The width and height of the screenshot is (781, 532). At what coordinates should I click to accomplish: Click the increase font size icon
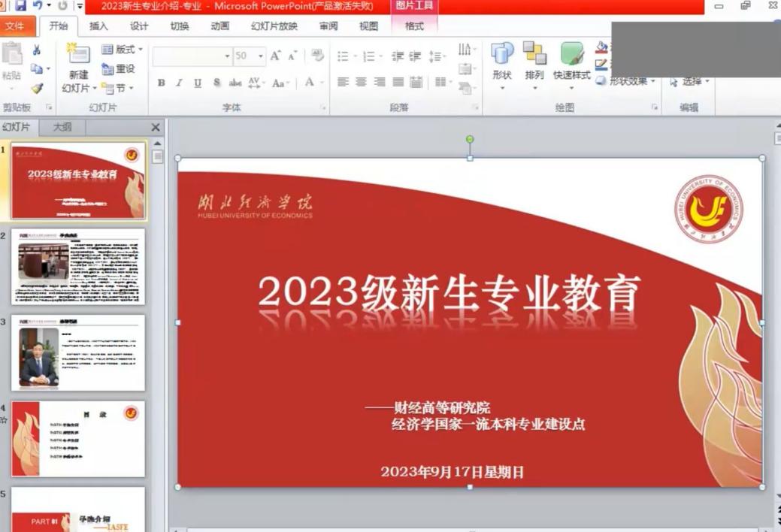point(275,56)
